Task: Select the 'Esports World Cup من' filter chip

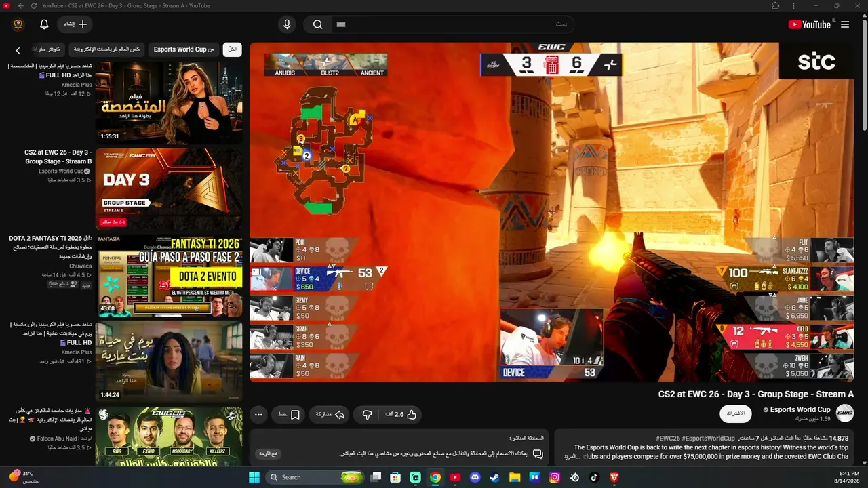Action: point(184,49)
